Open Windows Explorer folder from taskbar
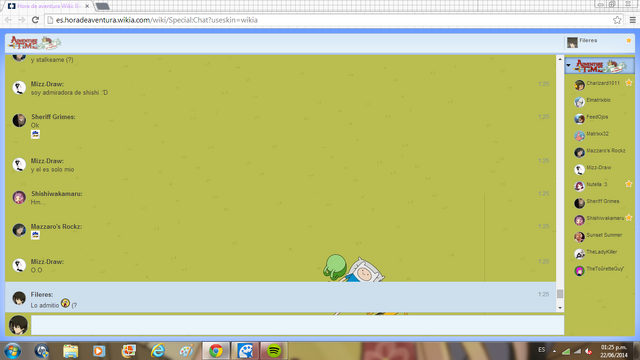Viewport: 640px width, 360px height. tap(70, 351)
